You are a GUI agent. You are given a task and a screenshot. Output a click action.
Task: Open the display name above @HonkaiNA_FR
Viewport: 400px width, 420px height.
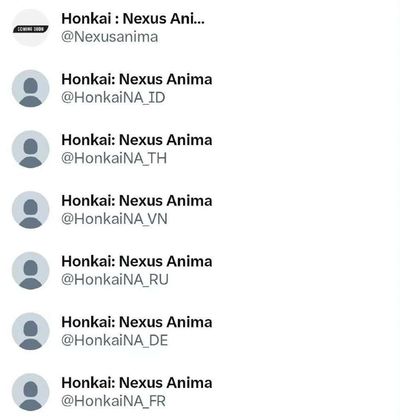pos(137,383)
